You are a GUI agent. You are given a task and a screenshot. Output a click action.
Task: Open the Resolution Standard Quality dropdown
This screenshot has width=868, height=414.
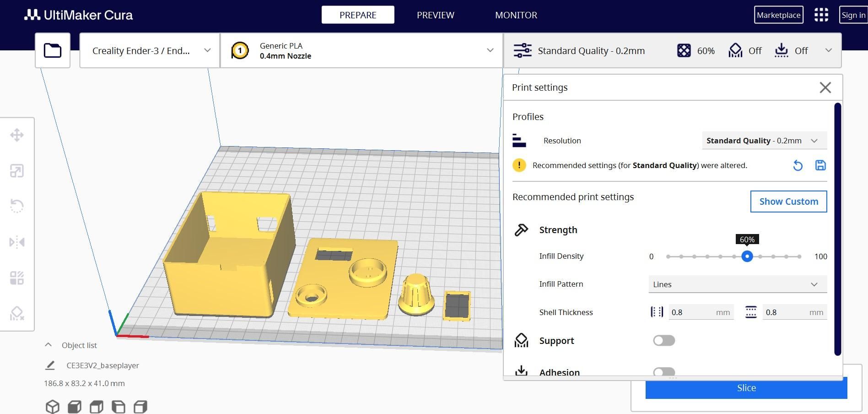(x=764, y=141)
